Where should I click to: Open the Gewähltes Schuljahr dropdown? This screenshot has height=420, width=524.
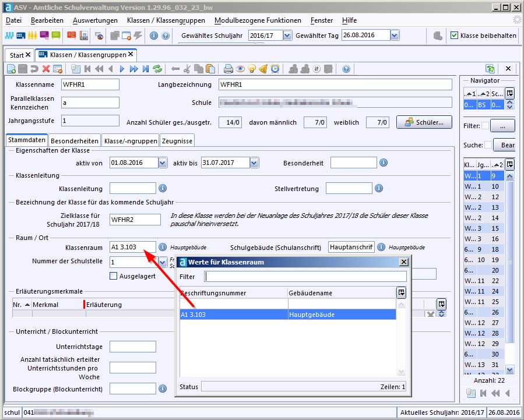(287, 36)
